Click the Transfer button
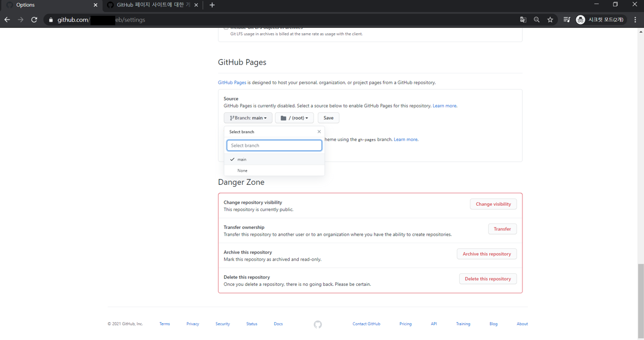Image resolution: width=644 pixels, height=340 pixels. click(x=502, y=229)
